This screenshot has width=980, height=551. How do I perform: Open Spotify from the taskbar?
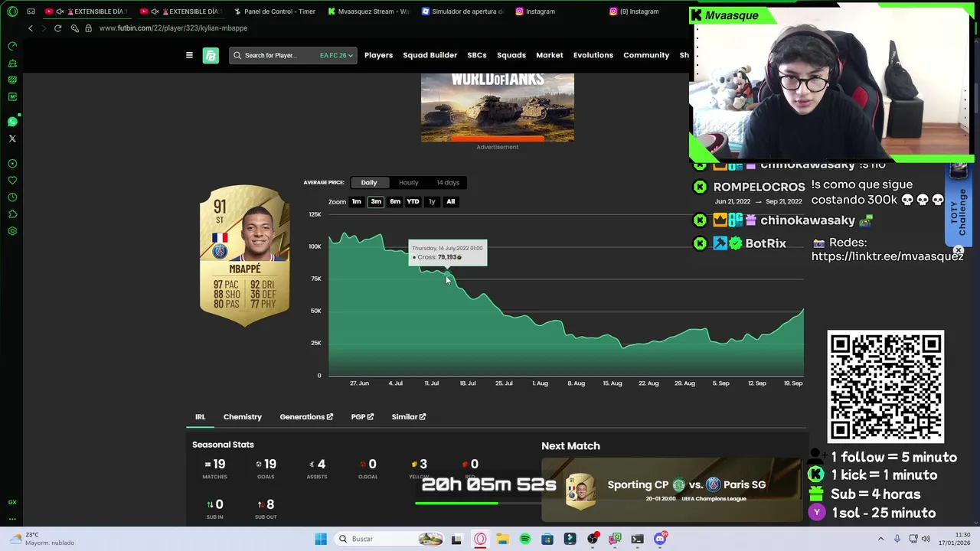tap(524, 539)
